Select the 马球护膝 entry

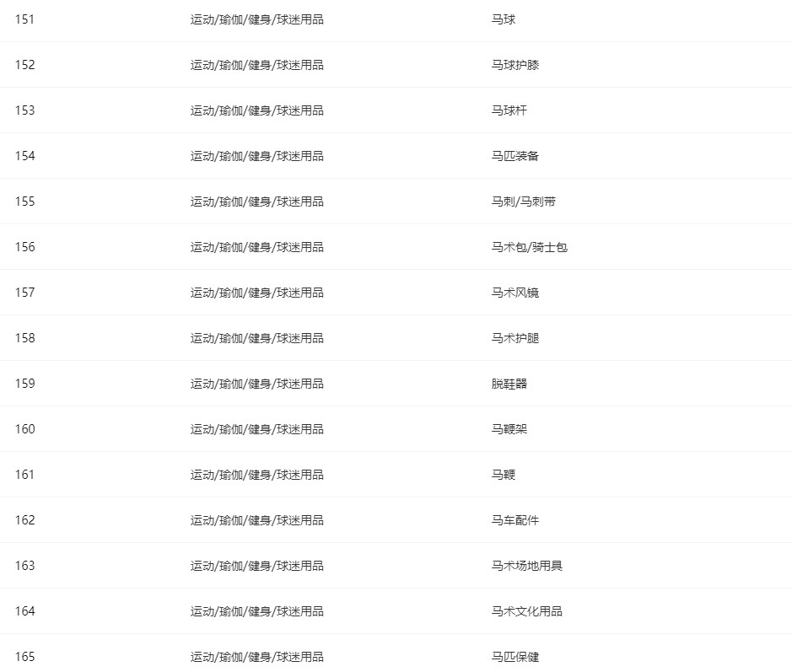pos(515,65)
